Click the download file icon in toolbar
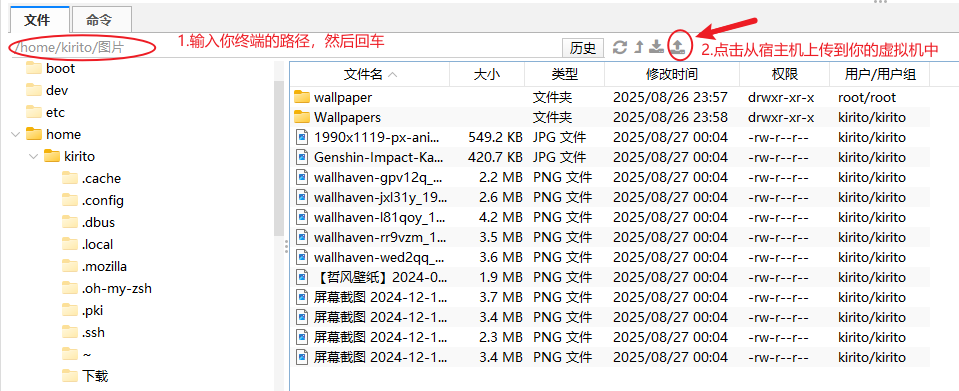This screenshot has width=959, height=391. (x=656, y=47)
